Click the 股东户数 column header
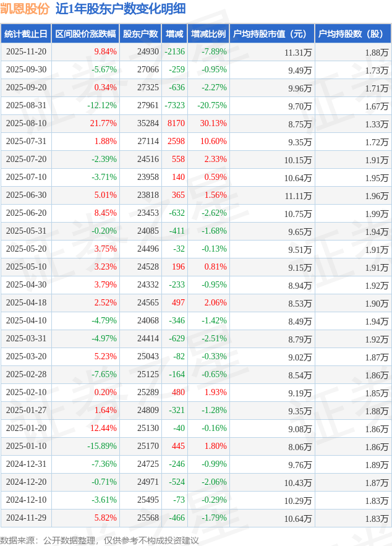This screenshot has height=546, width=392. pos(140,34)
